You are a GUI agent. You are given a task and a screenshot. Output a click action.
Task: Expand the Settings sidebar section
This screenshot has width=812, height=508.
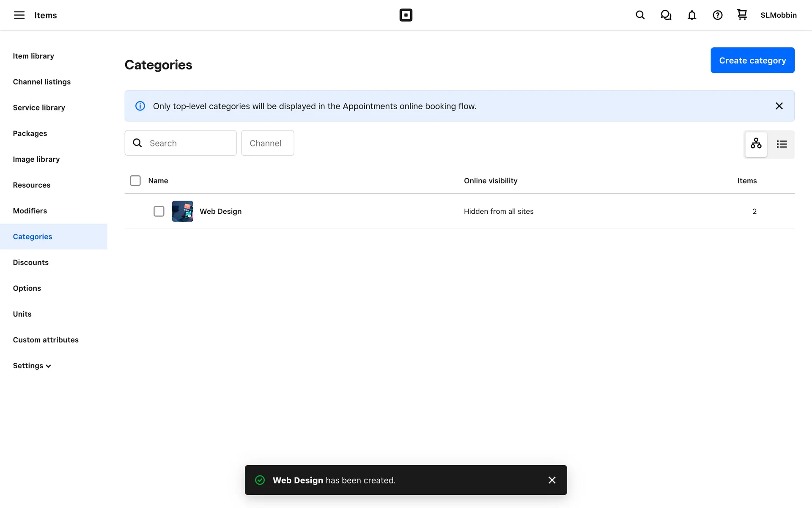(x=32, y=366)
